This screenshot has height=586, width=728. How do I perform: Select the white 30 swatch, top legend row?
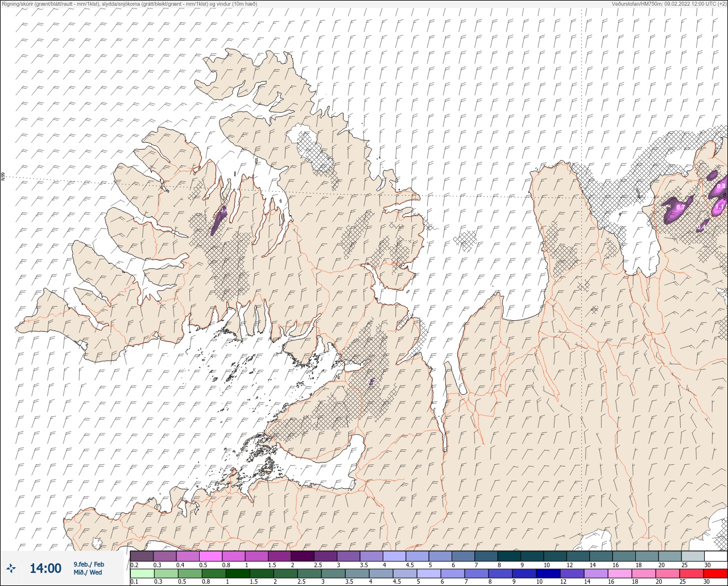(x=715, y=556)
